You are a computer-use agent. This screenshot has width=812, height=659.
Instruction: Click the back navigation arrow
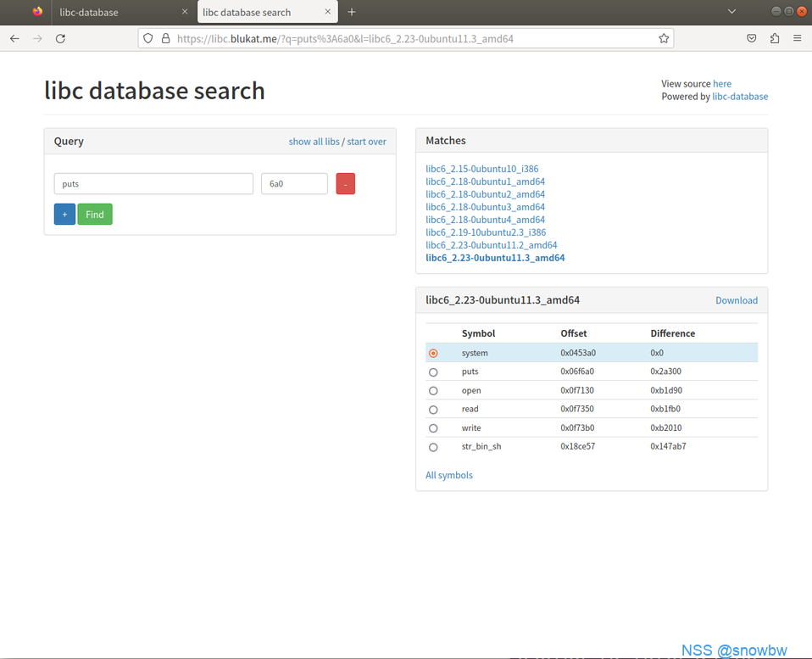[x=14, y=38]
